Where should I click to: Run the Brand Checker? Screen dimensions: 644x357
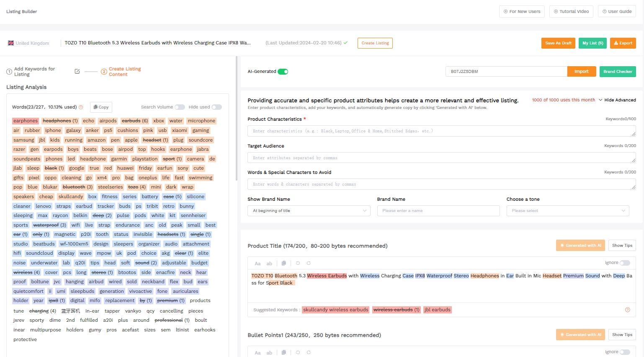pyautogui.click(x=618, y=71)
